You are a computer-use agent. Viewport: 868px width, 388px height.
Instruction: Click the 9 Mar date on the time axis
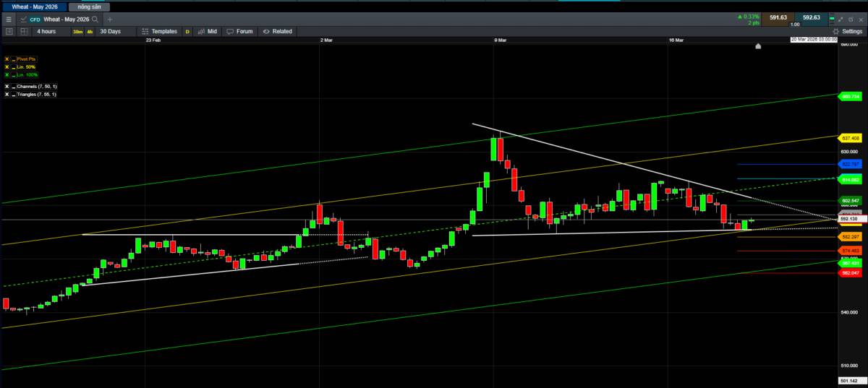pos(500,40)
